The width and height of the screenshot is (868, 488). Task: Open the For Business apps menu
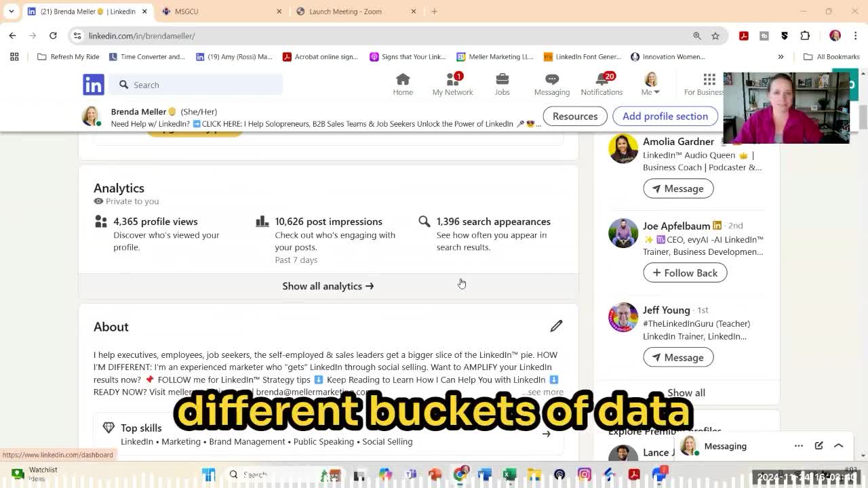pyautogui.click(x=709, y=84)
